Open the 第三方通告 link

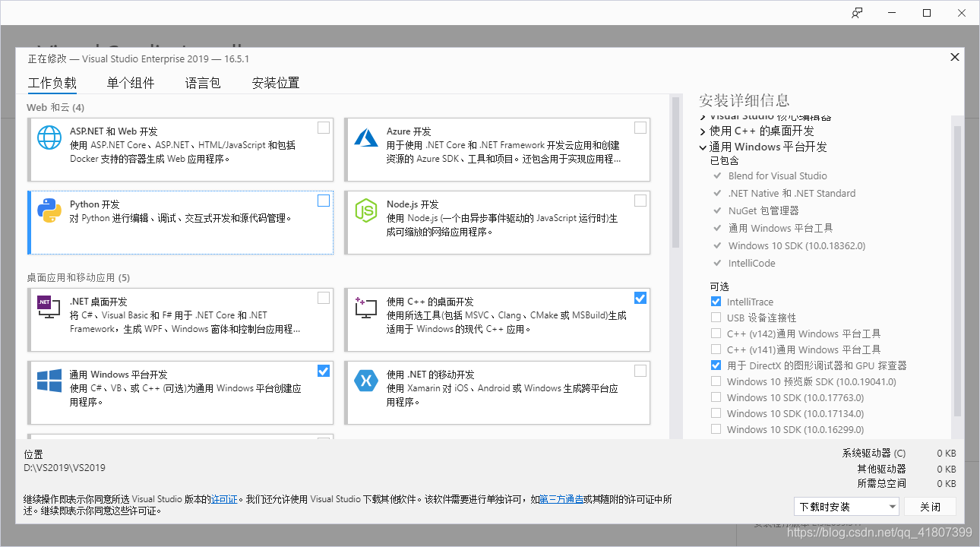pyautogui.click(x=561, y=499)
